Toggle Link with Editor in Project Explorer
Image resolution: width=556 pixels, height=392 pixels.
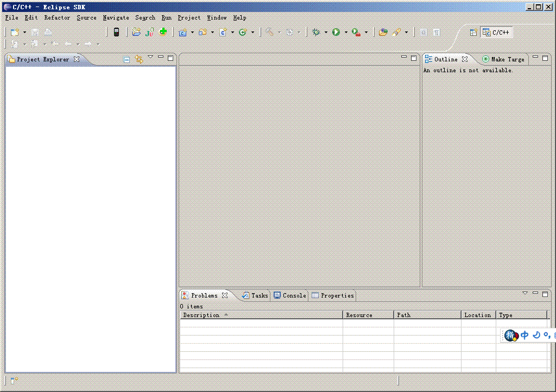(x=139, y=60)
